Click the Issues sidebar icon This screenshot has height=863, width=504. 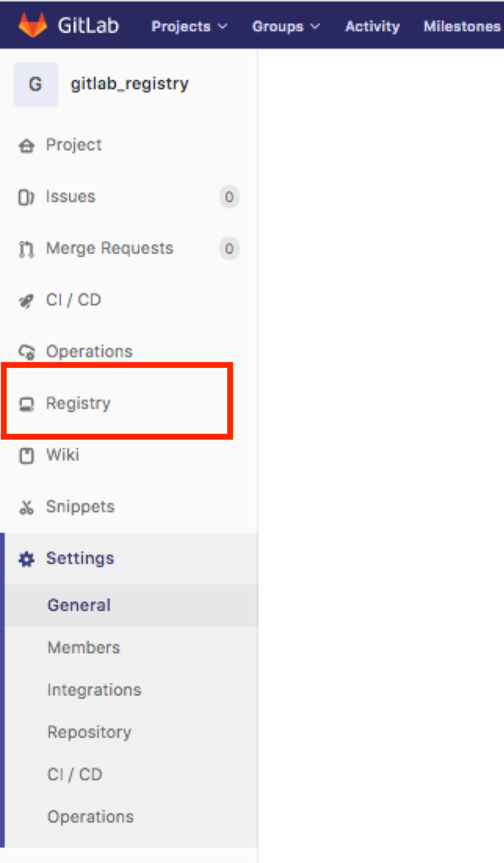point(27,196)
